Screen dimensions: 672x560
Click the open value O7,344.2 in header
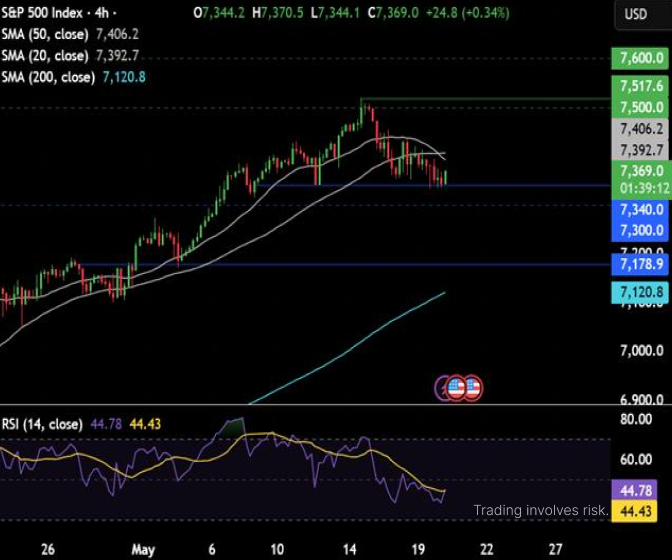coord(219,13)
